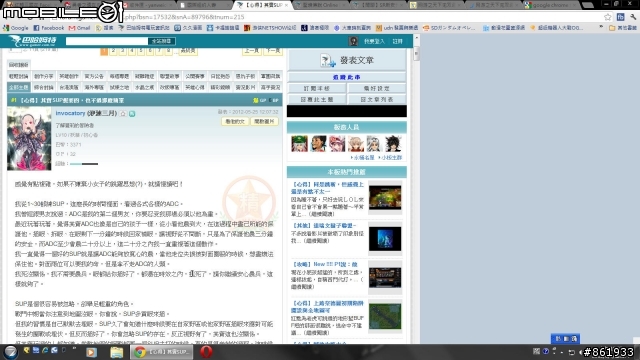640x360 pixels.
Task: Click the BP icon on post header
Action: coord(273,100)
